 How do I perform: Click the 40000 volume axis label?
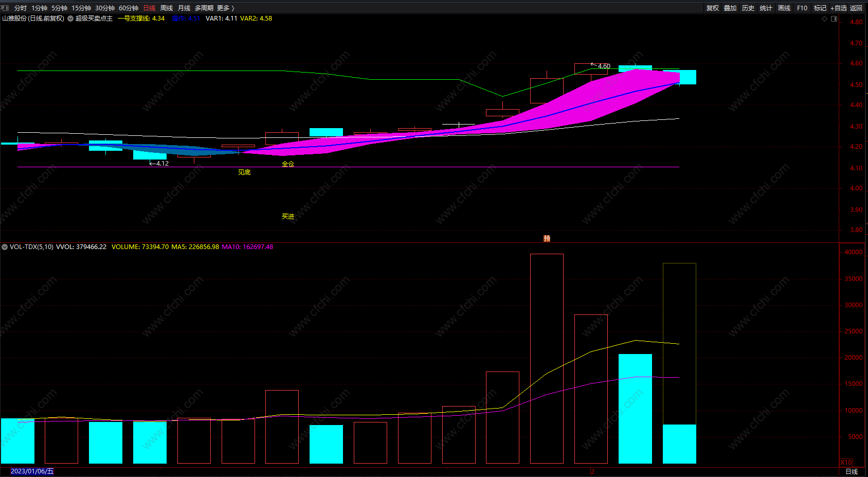[854, 252]
